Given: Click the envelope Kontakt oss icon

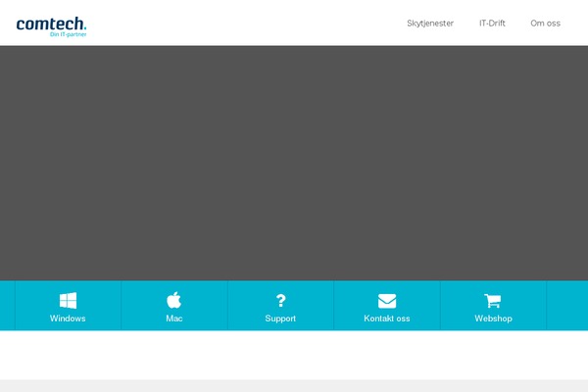Looking at the screenshot, I should [387, 301].
